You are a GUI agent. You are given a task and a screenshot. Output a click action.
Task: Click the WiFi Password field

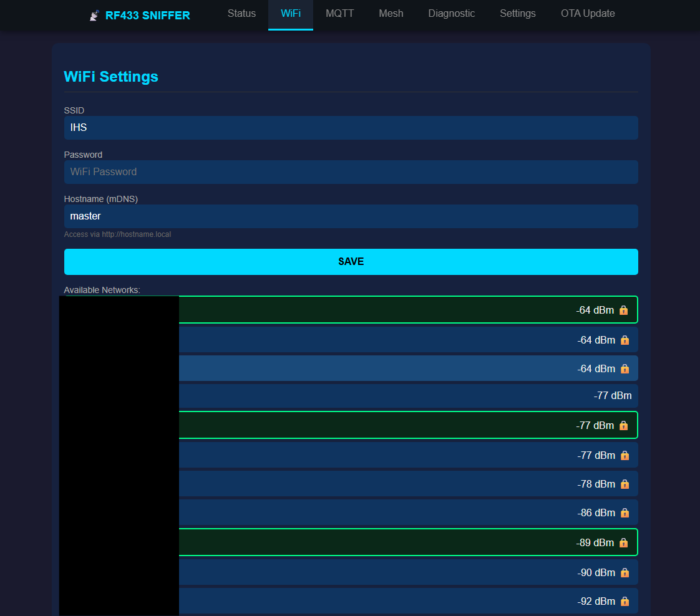[351, 172]
